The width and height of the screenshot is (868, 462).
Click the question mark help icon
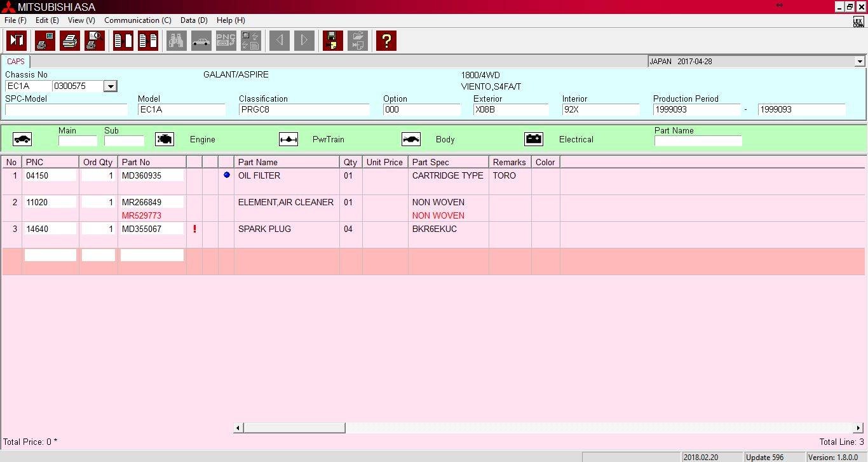386,41
